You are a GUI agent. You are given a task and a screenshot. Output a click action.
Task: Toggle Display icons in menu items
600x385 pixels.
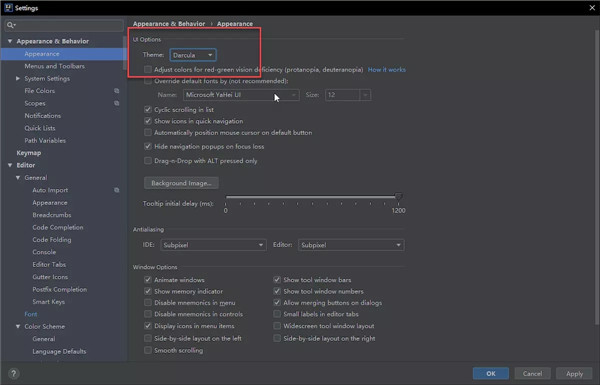(x=148, y=326)
